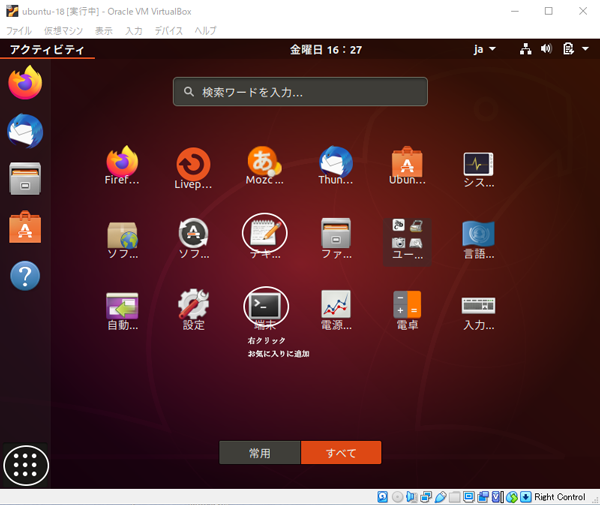
Task: Click the application search field
Action: (300, 92)
